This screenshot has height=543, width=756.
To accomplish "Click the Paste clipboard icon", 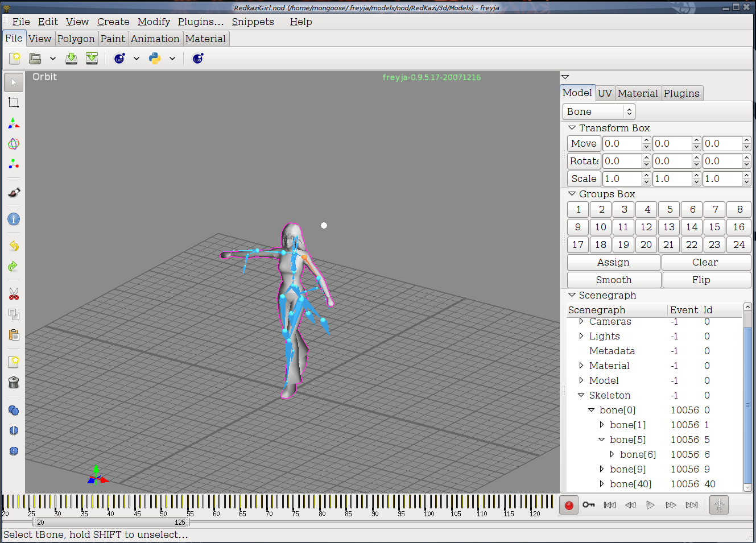I will point(14,335).
